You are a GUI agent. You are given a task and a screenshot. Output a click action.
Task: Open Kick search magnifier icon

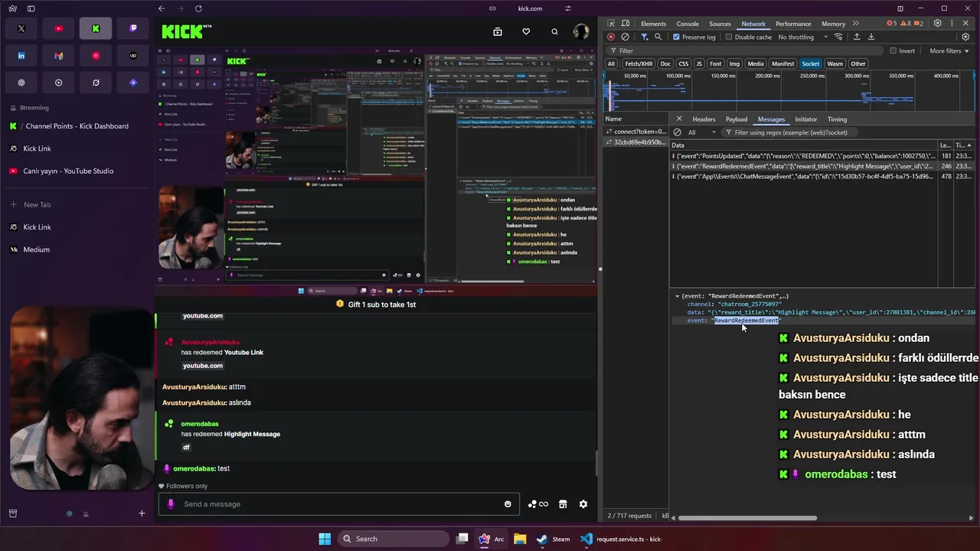pyautogui.click(x=554, y=31)
